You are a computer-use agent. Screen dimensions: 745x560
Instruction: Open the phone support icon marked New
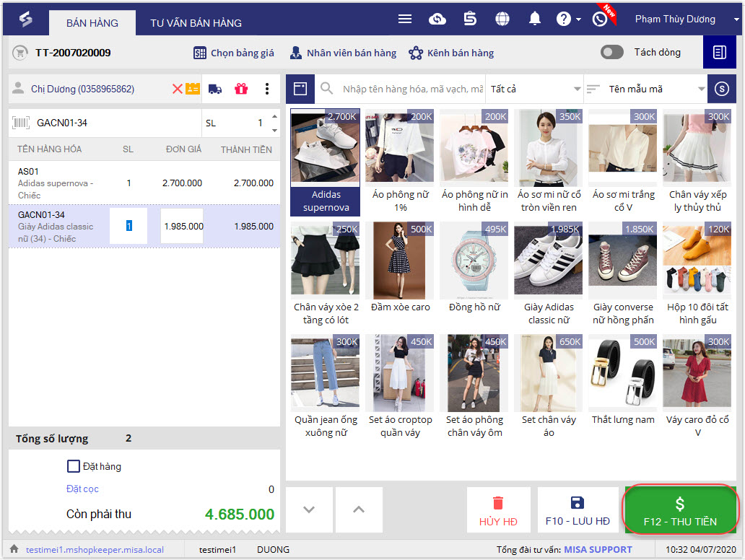(600, 19)
